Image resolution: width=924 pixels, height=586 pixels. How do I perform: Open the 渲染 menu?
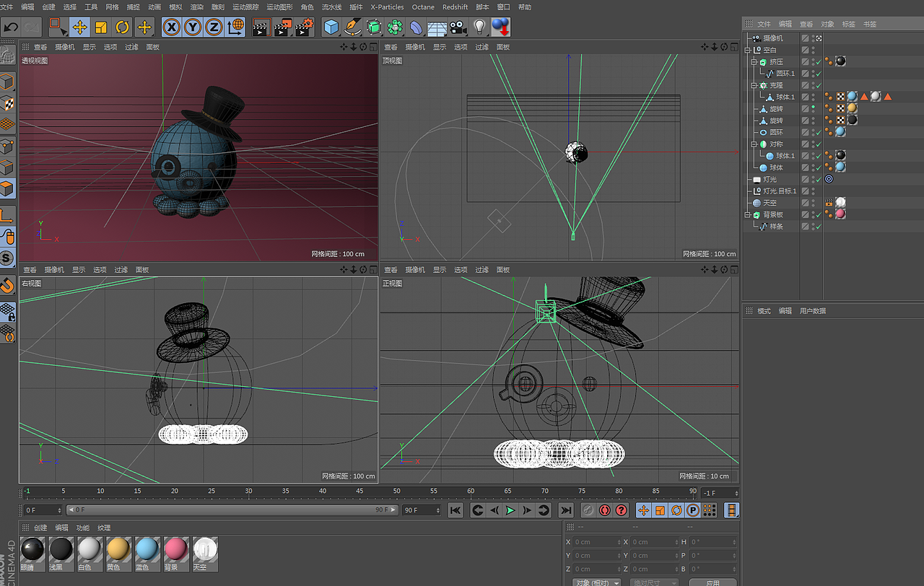(196, 7)
